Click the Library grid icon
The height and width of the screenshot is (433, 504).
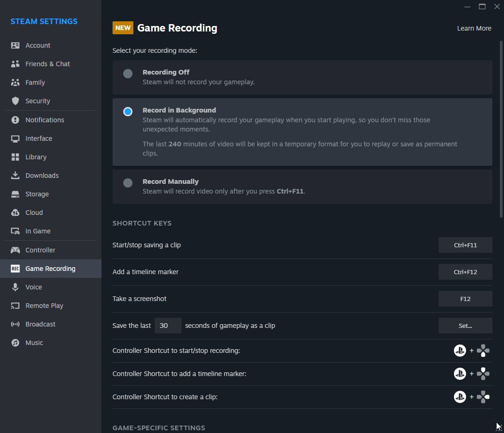tap(15, 157)
